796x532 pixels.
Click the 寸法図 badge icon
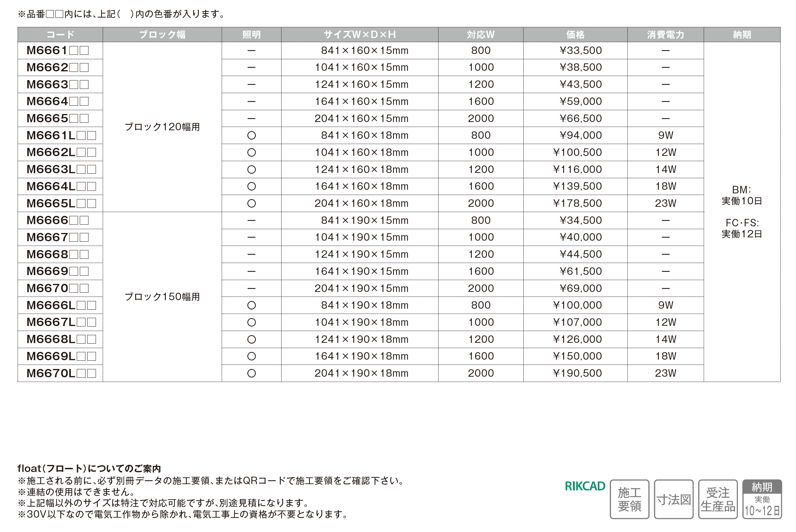point(673,499)
